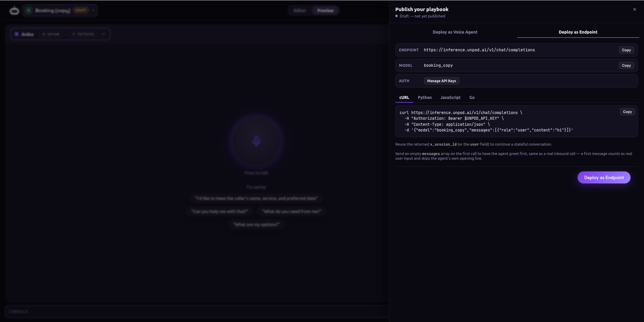The width and height of the screenshot is (644, 322).
Task: Click the booking_copy model value
Action: pyautogui.click(x=438, y=65)
